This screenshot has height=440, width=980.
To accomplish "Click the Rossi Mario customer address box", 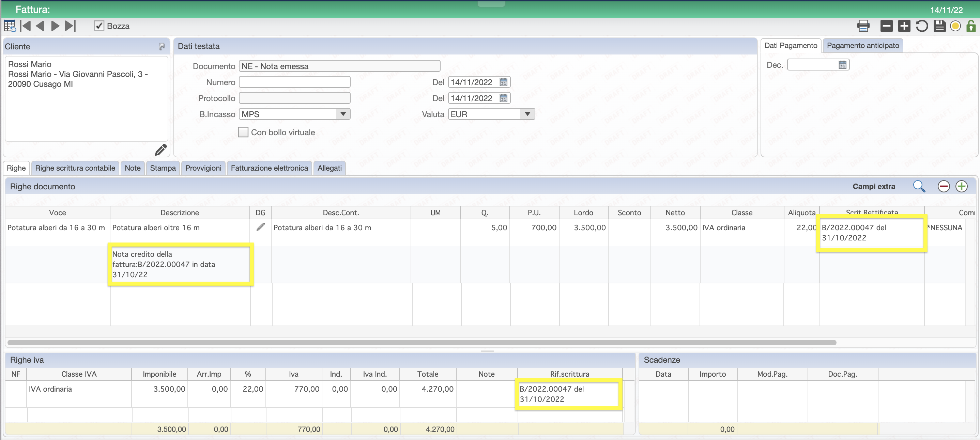I will coord(86,98).
